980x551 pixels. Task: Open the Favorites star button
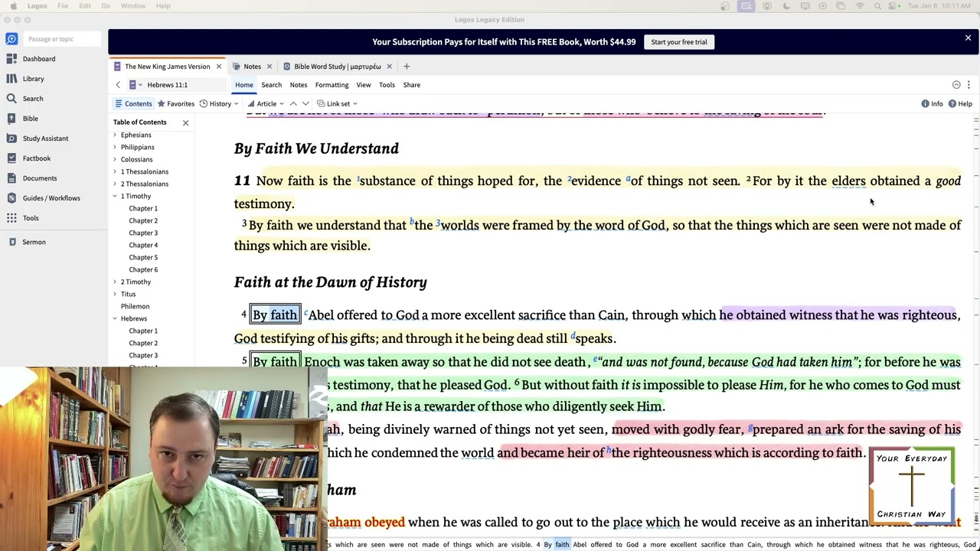(176, 103)
